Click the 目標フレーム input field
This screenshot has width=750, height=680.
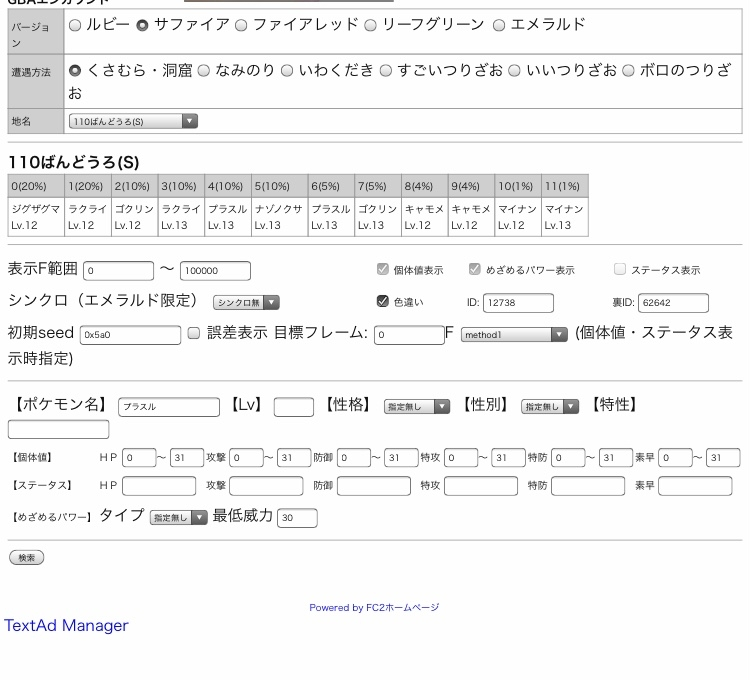(409, 335)
